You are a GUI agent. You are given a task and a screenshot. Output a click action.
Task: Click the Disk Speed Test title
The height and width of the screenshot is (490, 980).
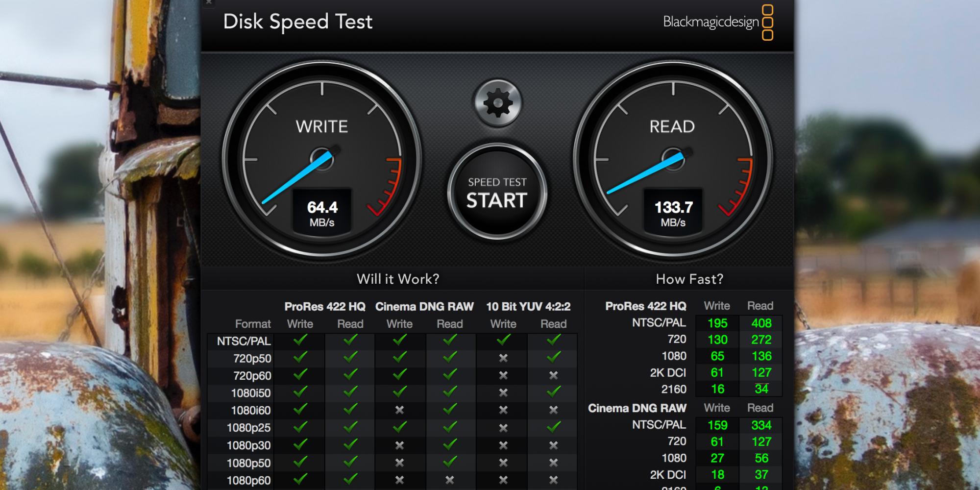click(x=298, y=22)
